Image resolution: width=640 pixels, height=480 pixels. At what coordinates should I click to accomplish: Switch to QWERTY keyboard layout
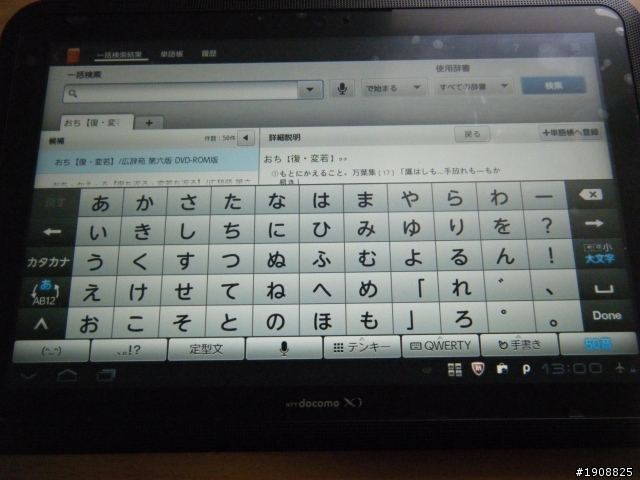point(440,346)
